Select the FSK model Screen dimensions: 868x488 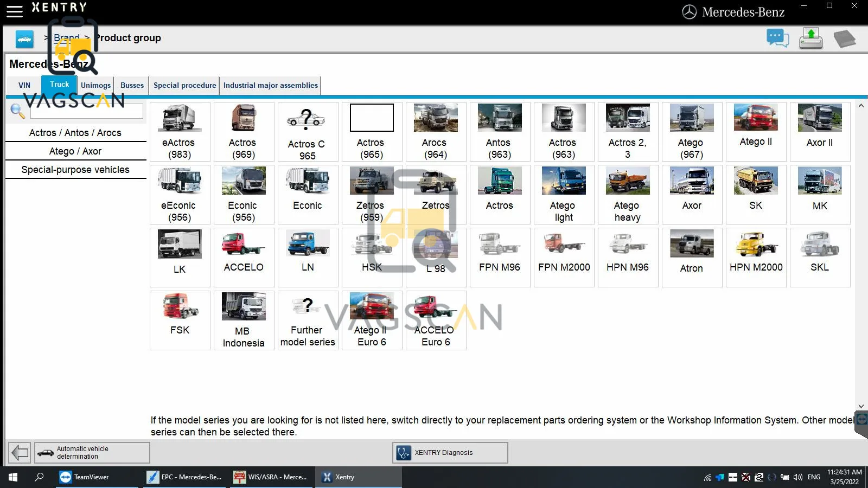(x=180, y=320)
